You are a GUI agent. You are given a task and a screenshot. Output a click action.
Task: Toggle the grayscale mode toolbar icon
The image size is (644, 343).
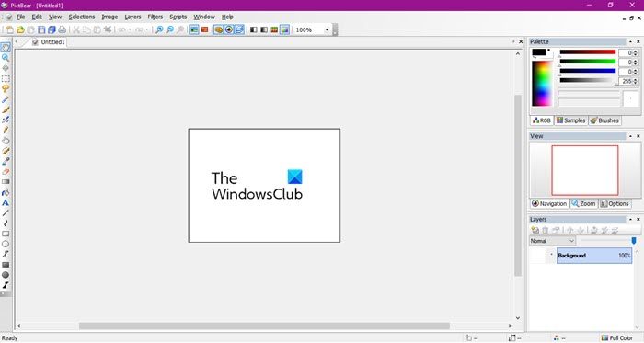(264, 29)
